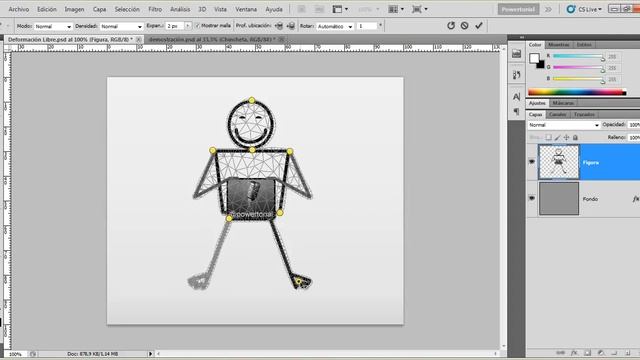Viewport: 640px width, 360px height.
Task: Select the Capas panel tab
Action: click(x=536, y=114)
